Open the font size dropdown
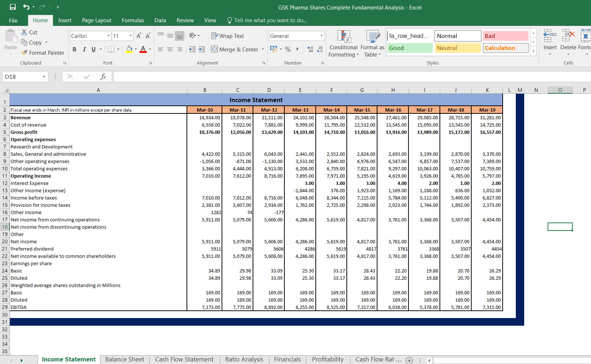 [x=131, y=36]
